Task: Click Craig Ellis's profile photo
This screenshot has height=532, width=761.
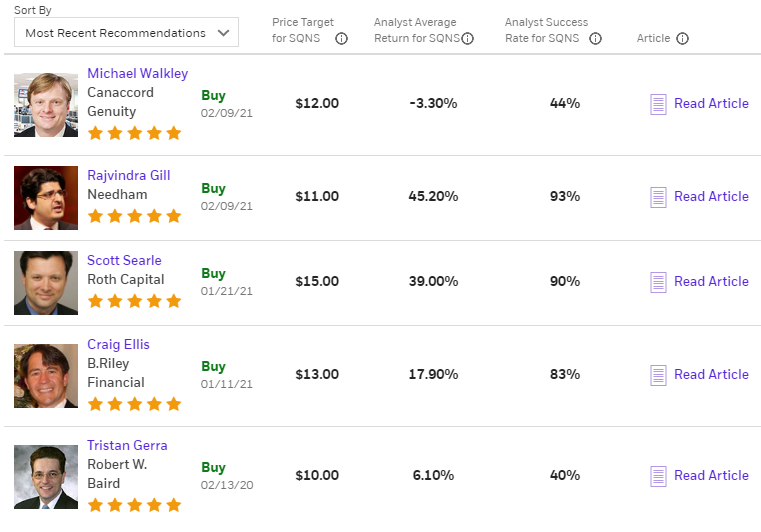Action: point(46,375)
